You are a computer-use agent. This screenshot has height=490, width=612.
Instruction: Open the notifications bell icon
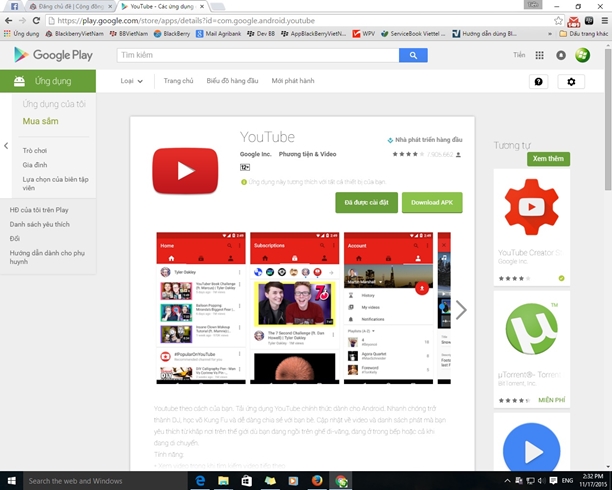(561, 55)
